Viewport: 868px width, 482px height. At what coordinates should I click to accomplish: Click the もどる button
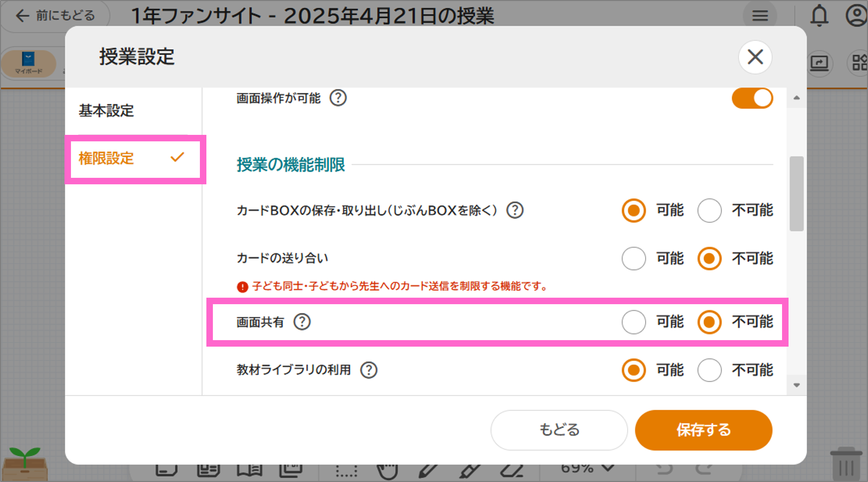pyautogui.click(x=559, y=430)
